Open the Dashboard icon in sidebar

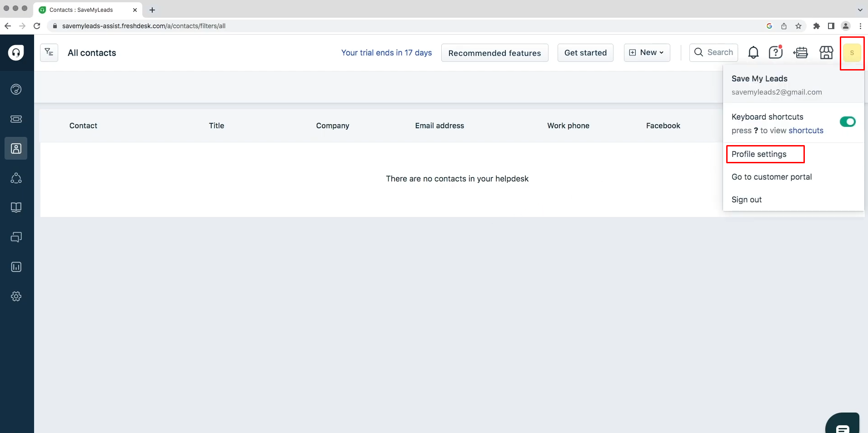click(x=16, y=89)
